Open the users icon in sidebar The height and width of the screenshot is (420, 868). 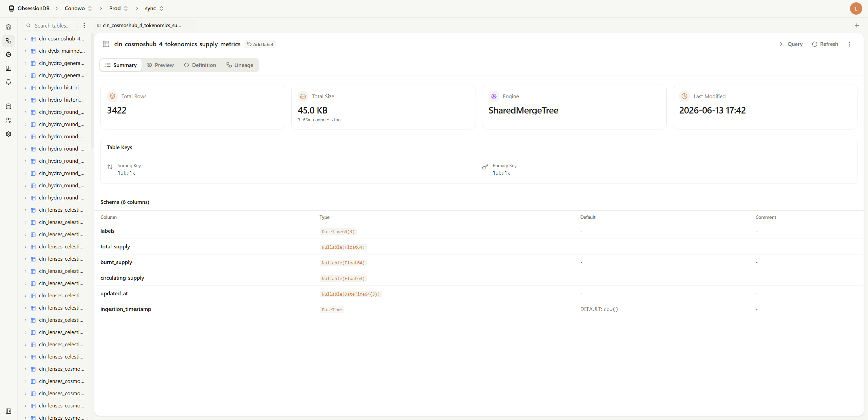(x=8, y=120)
